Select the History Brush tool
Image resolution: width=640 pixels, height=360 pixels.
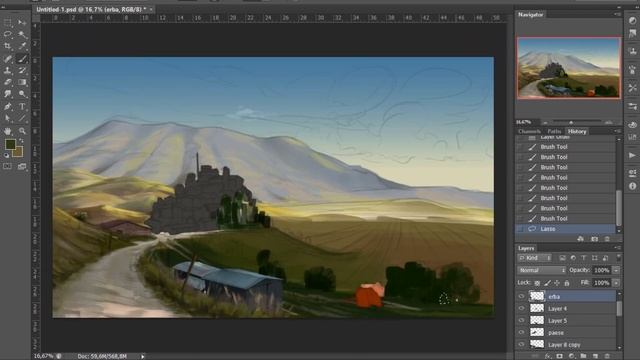[x=22, y=70]
